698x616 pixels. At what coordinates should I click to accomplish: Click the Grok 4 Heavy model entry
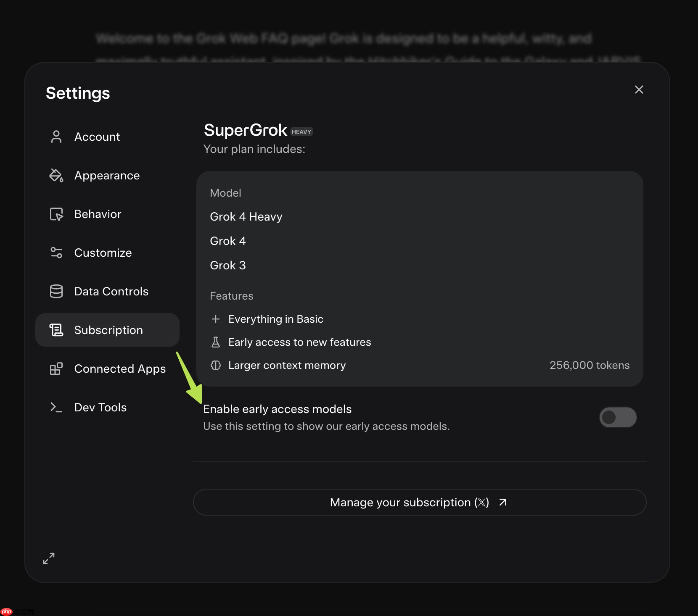tap(246, 217)
